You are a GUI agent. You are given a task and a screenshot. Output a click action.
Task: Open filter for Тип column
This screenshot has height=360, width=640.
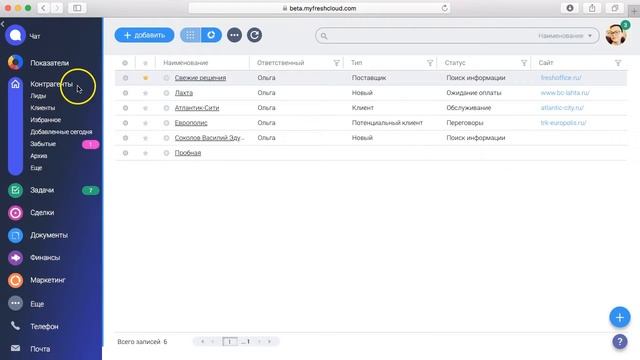coord(430,63)
